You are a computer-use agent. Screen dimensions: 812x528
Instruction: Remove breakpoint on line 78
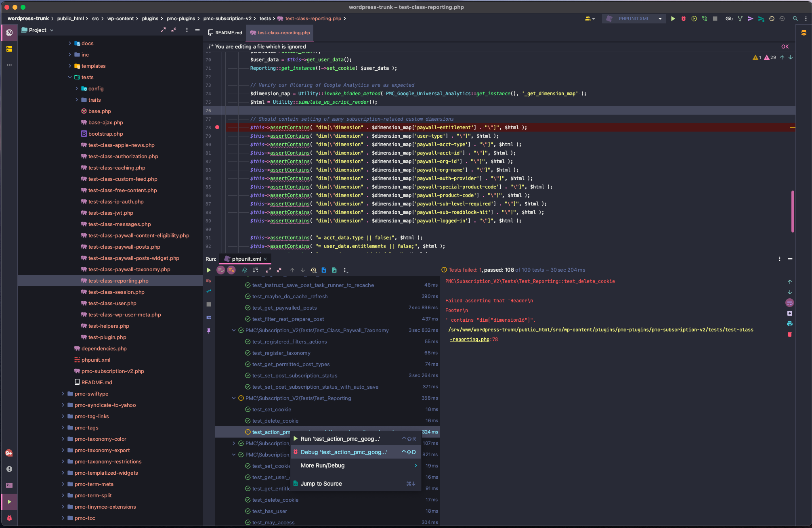217,127
